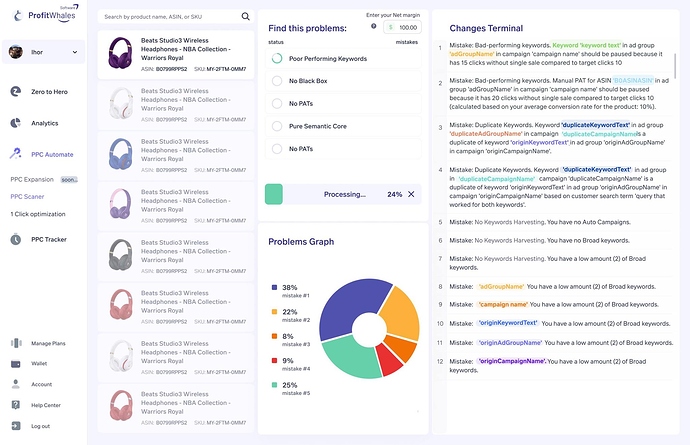
Task: Click the Changes Terminal scrollbar
Action: pyautogui.click(x=675, y=65)
